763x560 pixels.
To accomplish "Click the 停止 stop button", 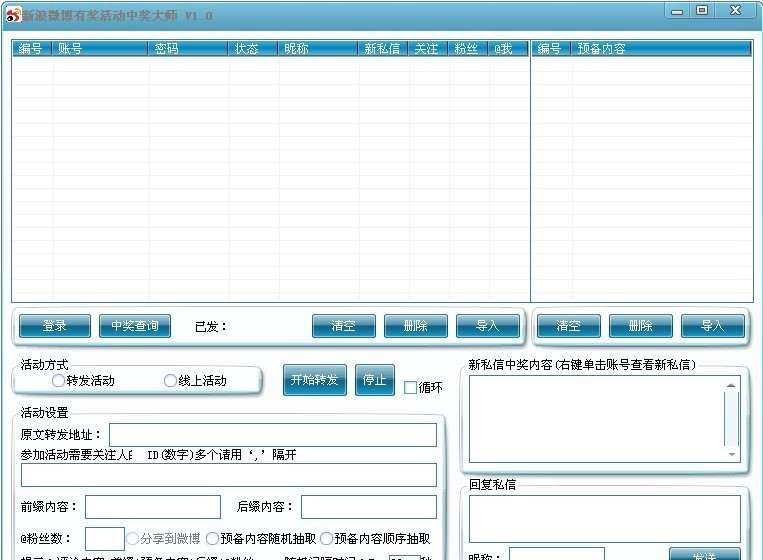I will click(375, 379).
